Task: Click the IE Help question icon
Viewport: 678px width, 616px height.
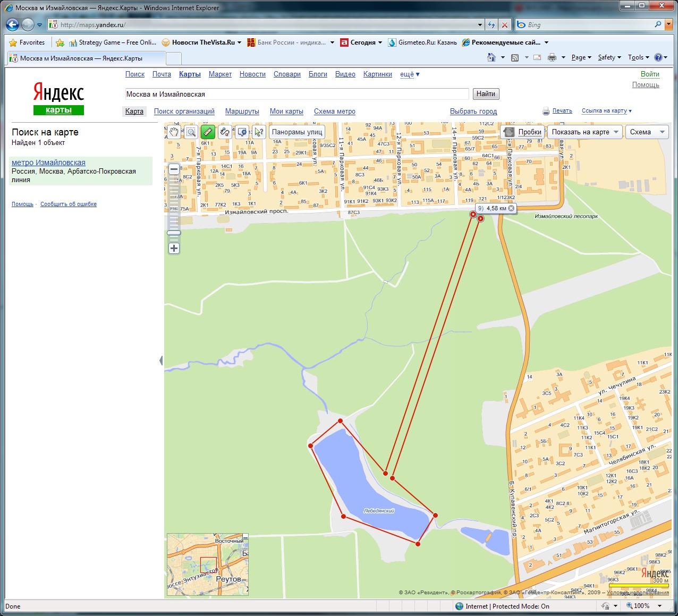Action: (x=658, y=57)
